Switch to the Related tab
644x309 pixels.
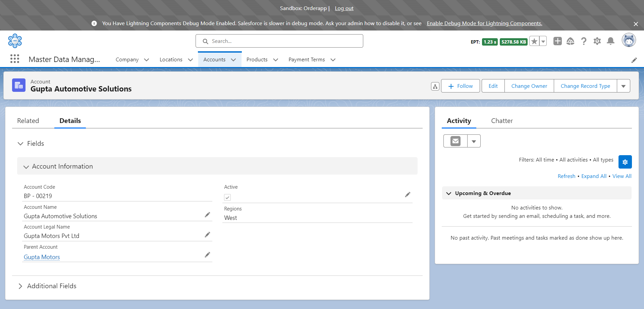(x=28, y=121)
